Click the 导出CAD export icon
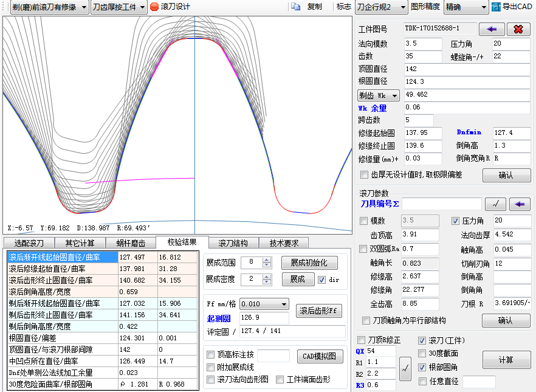 coord(496,7)
